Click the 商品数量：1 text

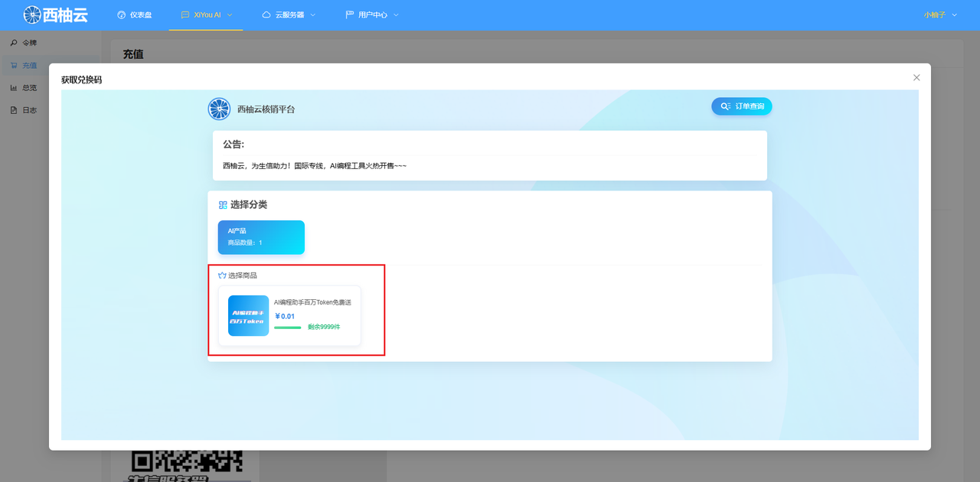245,243
